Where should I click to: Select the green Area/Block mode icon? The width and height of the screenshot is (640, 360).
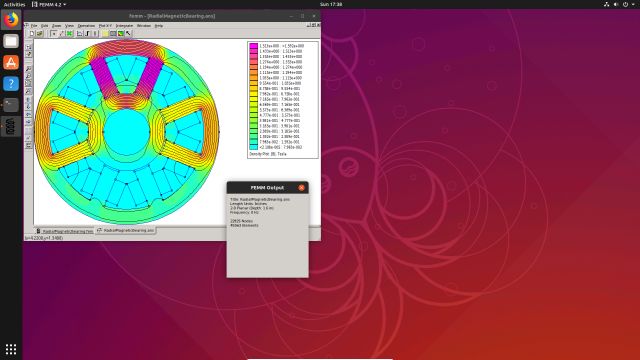[70, 33]
